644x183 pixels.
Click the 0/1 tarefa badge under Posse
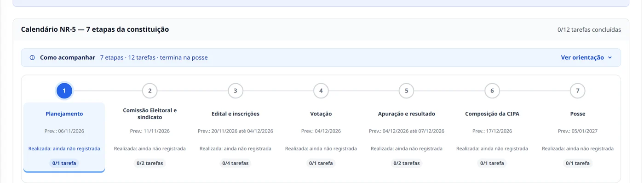pyautogui.click(x=578, y=163)
